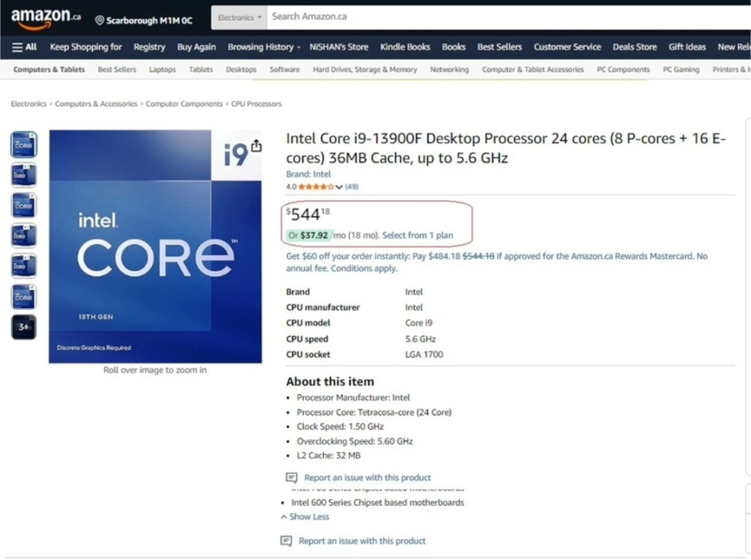Open the All hamburger menu
This screenshot has width=751, height=560.
pos(25,47)
